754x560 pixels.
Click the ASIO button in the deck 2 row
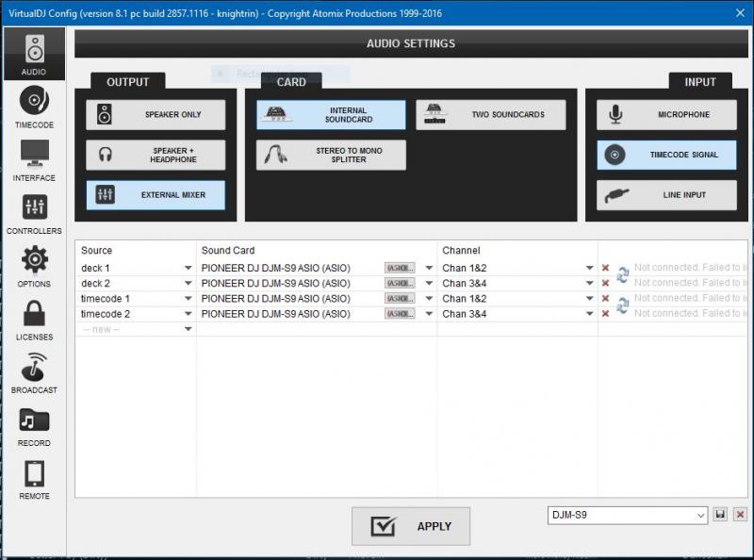click(400, 284)
